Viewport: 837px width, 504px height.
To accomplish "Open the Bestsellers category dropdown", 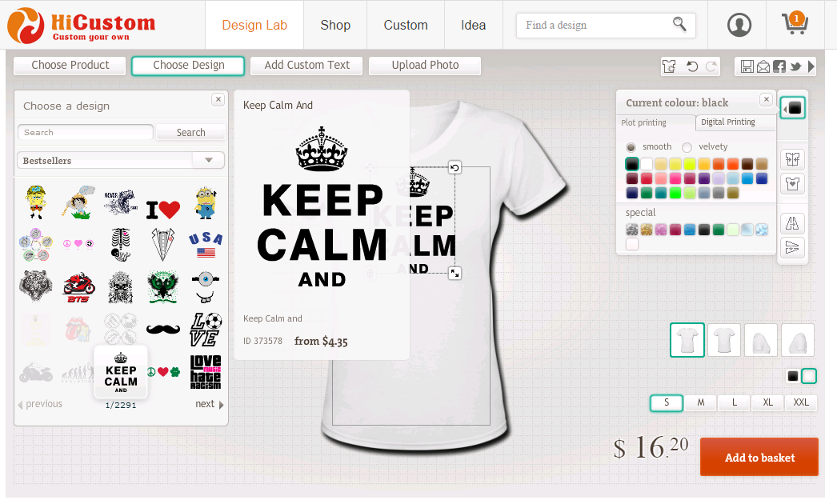I will tap(121, 160).
